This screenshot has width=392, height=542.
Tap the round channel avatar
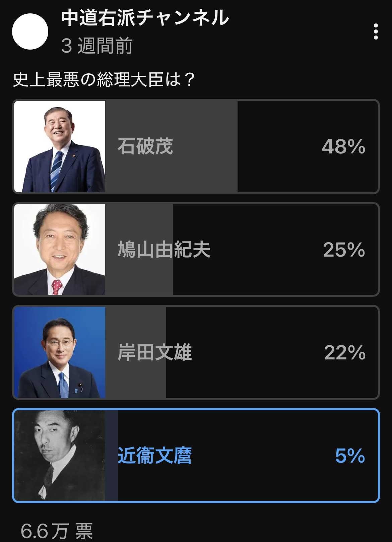(x=30, y=31)
